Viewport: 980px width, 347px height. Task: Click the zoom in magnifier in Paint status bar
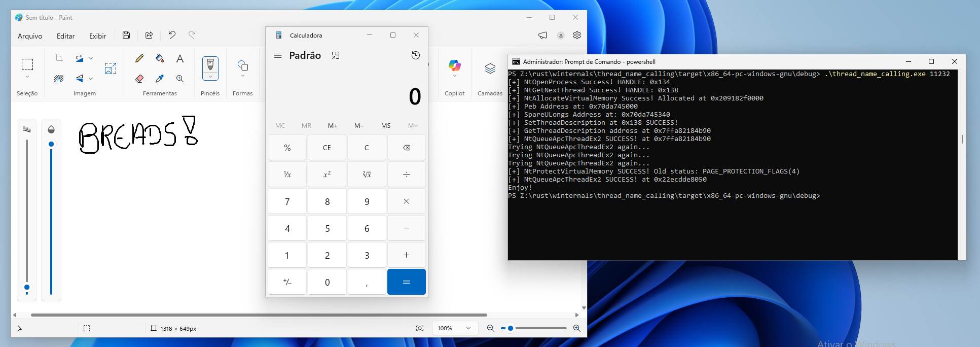coord(577,328)
